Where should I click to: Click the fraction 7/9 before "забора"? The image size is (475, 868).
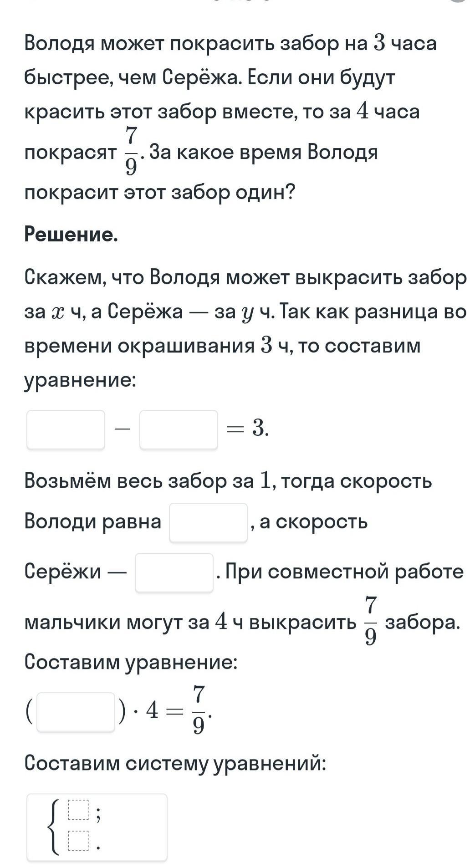(371, 621)
